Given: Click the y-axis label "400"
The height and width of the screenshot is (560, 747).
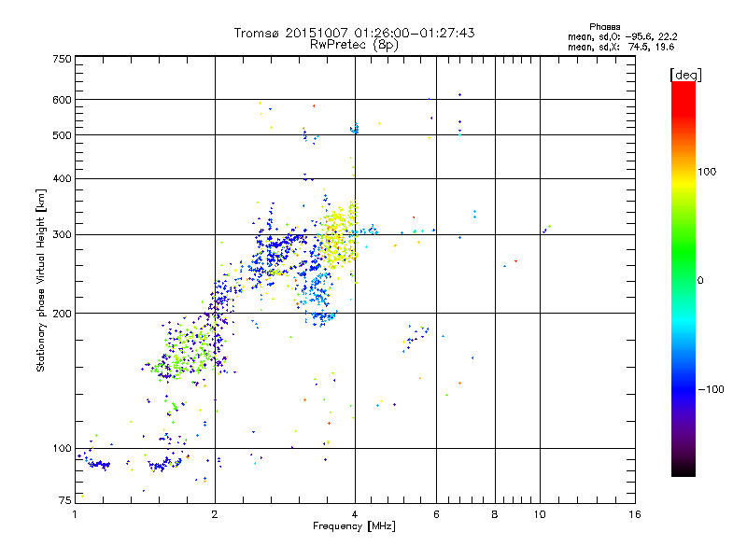Looking at the screenshot, I should (63, 179).
